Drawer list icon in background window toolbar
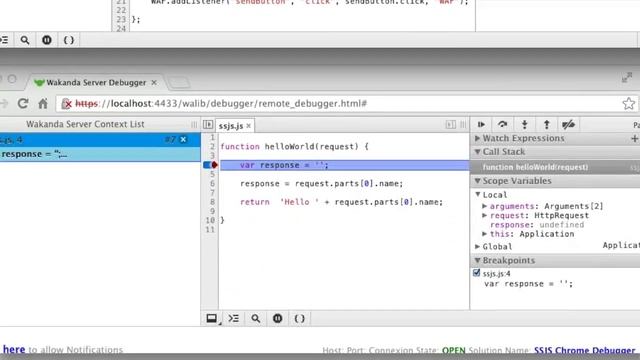 (4, 40)
